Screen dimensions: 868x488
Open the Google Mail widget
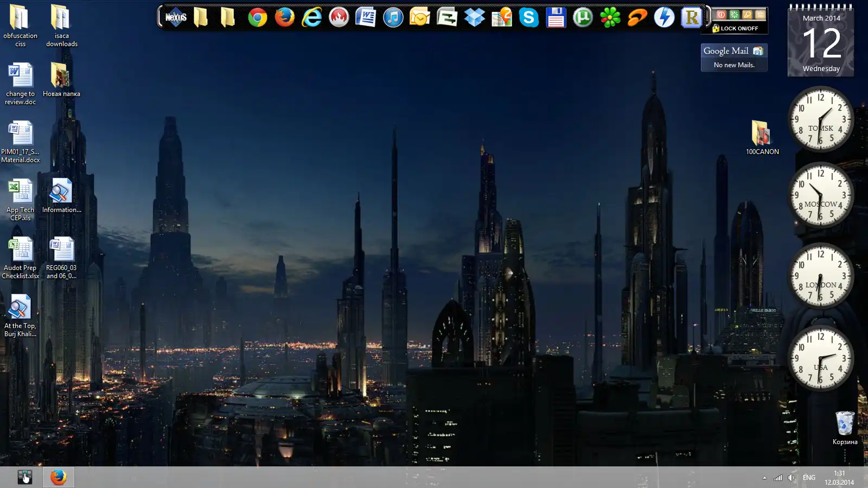coord(734,57)
